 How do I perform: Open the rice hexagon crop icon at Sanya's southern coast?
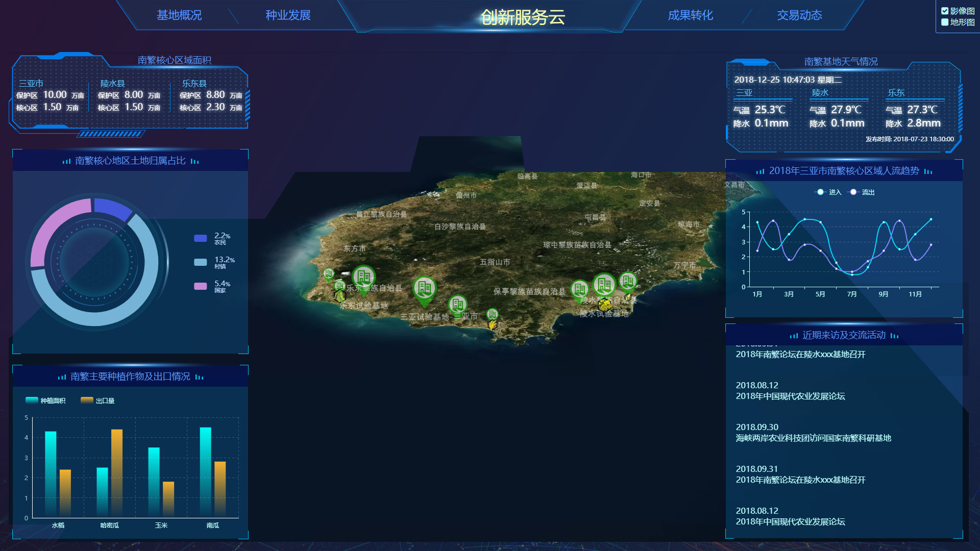(x=493, y=324)
